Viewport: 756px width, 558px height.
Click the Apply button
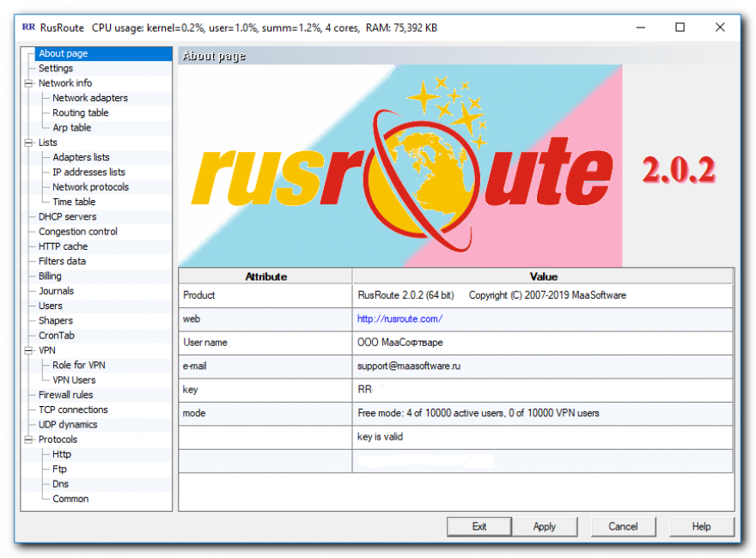(x=544, y=526)
